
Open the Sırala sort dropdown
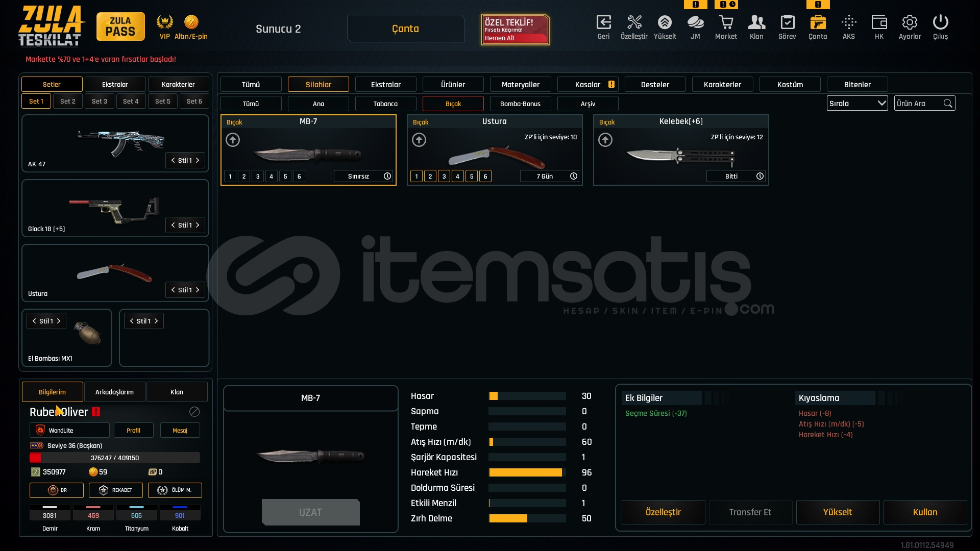pos(857,104)
